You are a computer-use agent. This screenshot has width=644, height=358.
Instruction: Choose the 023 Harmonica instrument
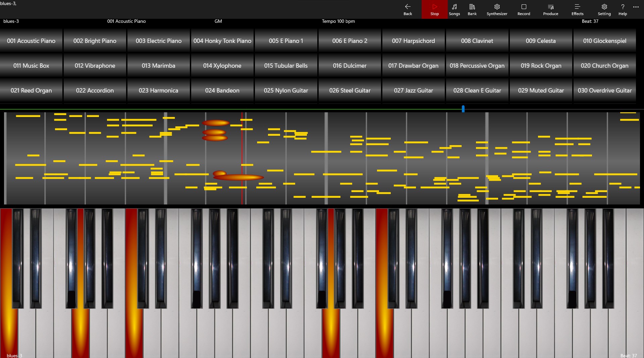(x=158, y=90)
